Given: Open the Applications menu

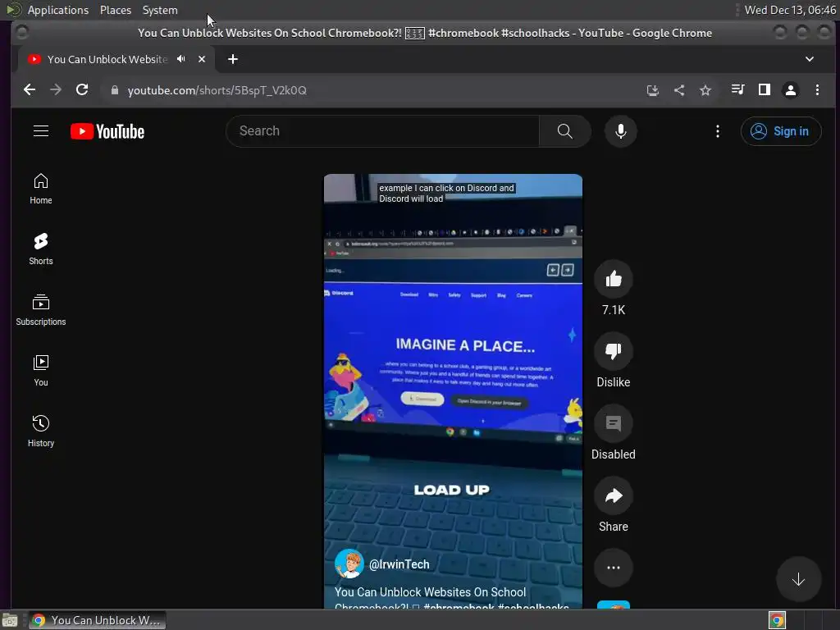Looking at the screenshot, I should (x=58, y=10).
